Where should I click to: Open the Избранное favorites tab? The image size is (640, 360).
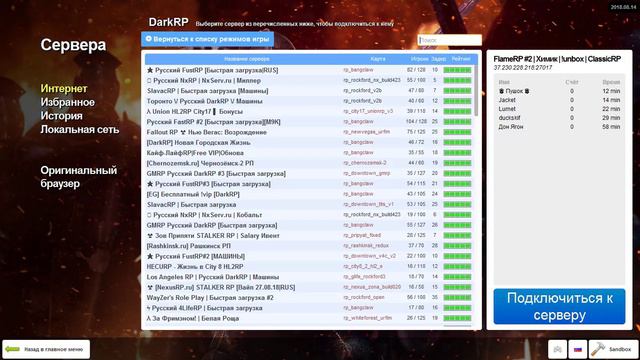pyautogui.click(x=67, y=102)
